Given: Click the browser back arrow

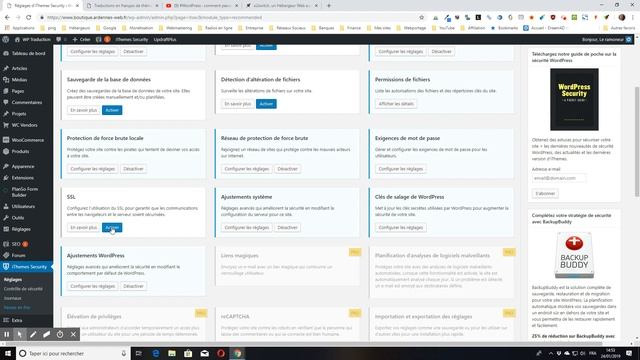Looking at the screenshot, I should 7,18.
